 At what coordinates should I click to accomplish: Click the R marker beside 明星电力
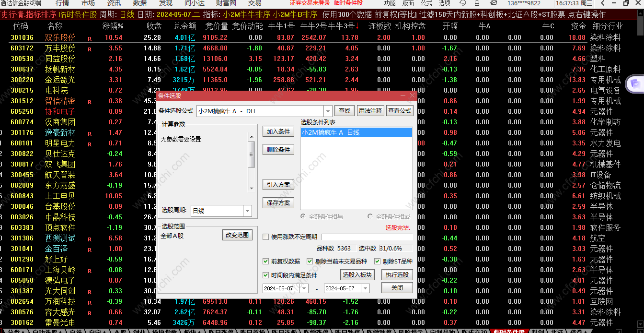tap(90, 143)
